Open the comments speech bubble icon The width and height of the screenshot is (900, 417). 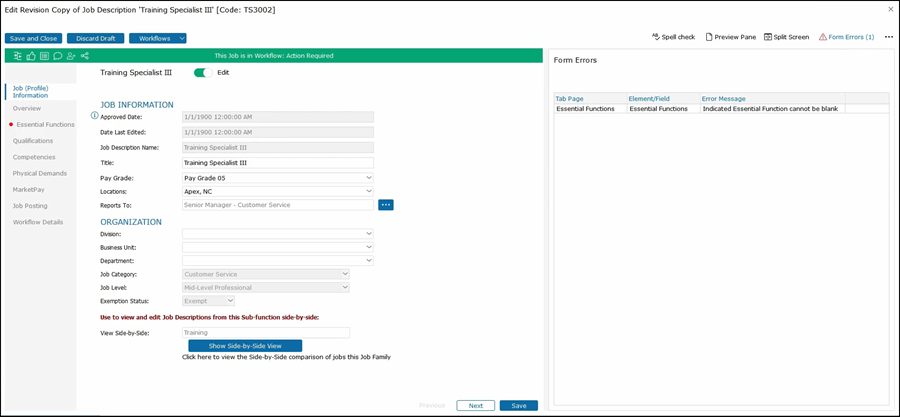57,56
